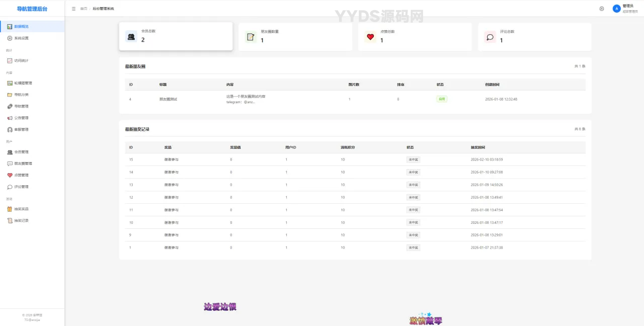
Task: Click the 导航管理 compass icon
Action: (10, 106)
